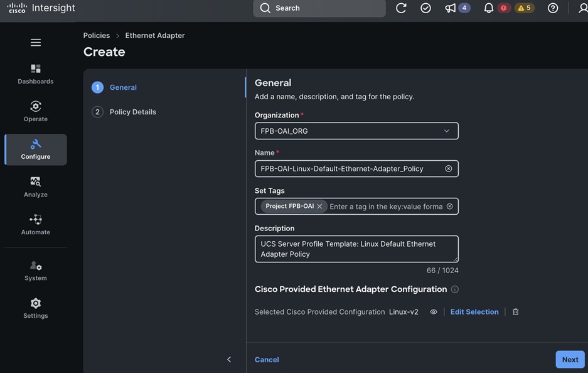Screen dimensions: 588x373
Task: Select step 1 General
Action: tap(114, 87)
